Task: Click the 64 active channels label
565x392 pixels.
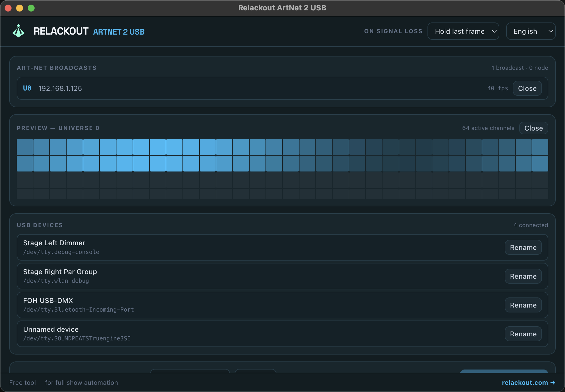Action: point(488,128)
